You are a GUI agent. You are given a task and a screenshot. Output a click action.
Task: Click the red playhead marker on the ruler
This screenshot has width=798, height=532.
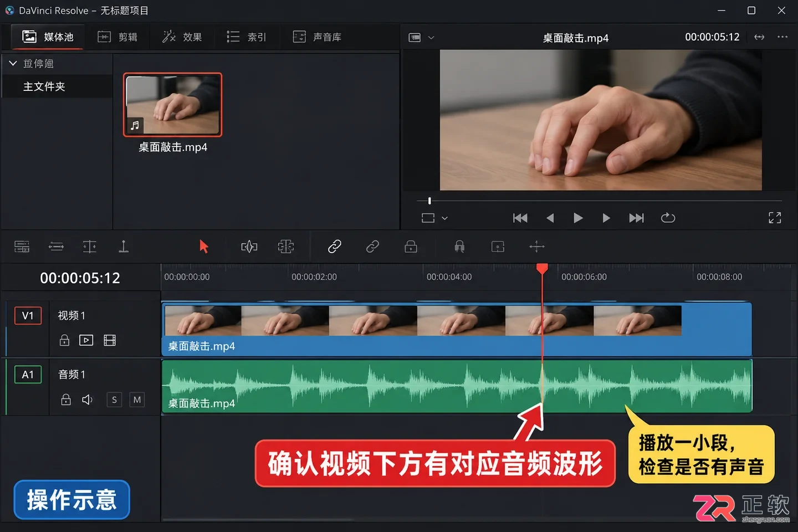pyautogui.click(x=542, y=269)
